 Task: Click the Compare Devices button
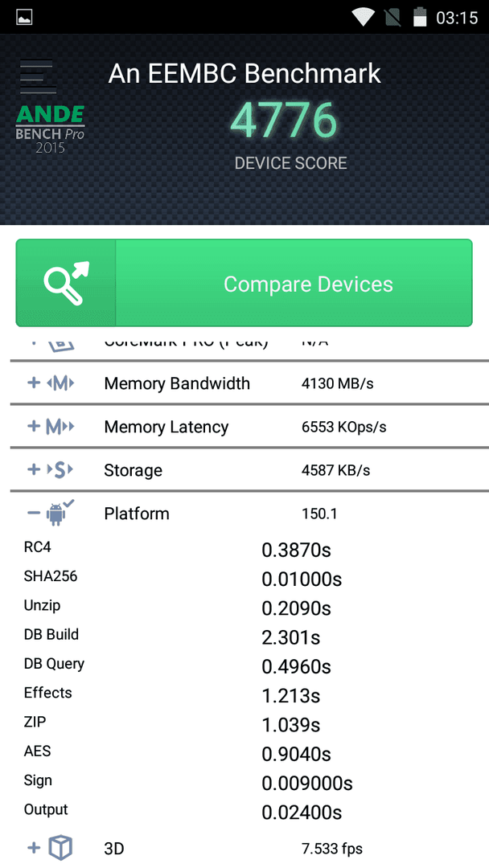click(x=244, y=283)
